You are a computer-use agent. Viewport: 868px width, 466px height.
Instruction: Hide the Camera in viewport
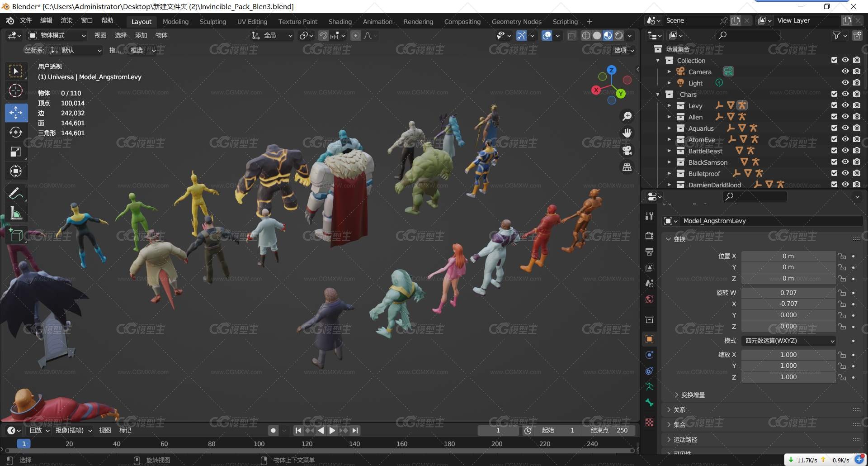[x=845, y=71]
